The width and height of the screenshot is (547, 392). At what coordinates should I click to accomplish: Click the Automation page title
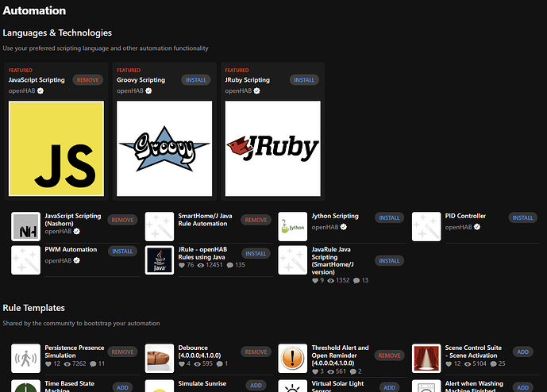tap(34, 10)
